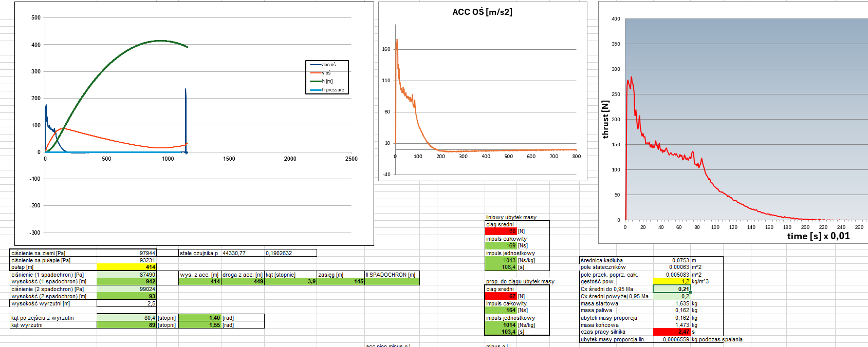
Task: Click the 'time [s] x 0,01' axis title
Action: point(818,236)
